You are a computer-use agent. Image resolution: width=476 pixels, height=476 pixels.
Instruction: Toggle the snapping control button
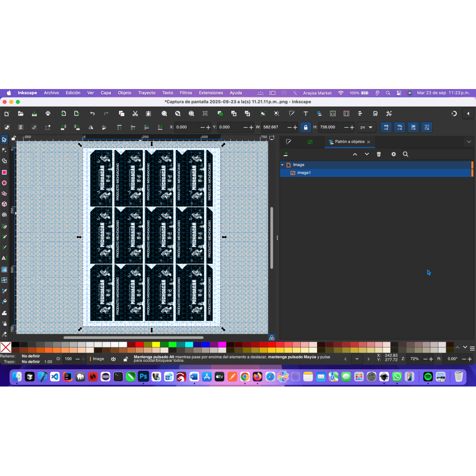(x=454, y=114)
